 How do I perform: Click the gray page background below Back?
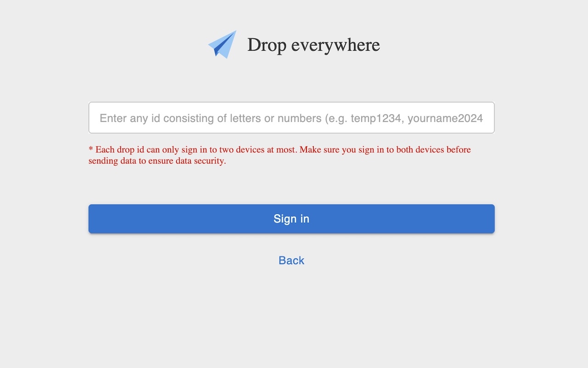click(x=291, y=317)
